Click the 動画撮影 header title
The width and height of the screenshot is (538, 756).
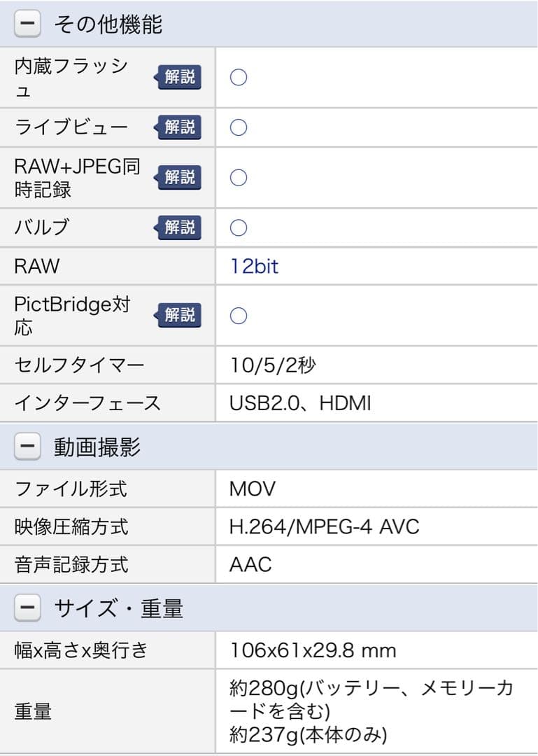point(97,447)
